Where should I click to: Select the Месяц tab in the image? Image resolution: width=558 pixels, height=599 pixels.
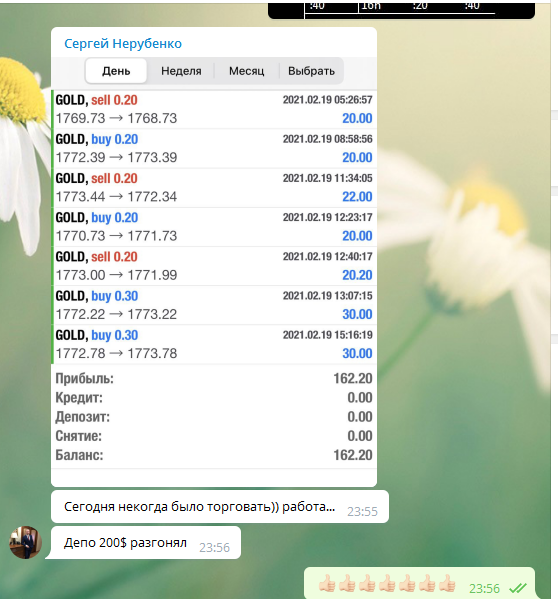pyautogui.click(x=247, y=71)
